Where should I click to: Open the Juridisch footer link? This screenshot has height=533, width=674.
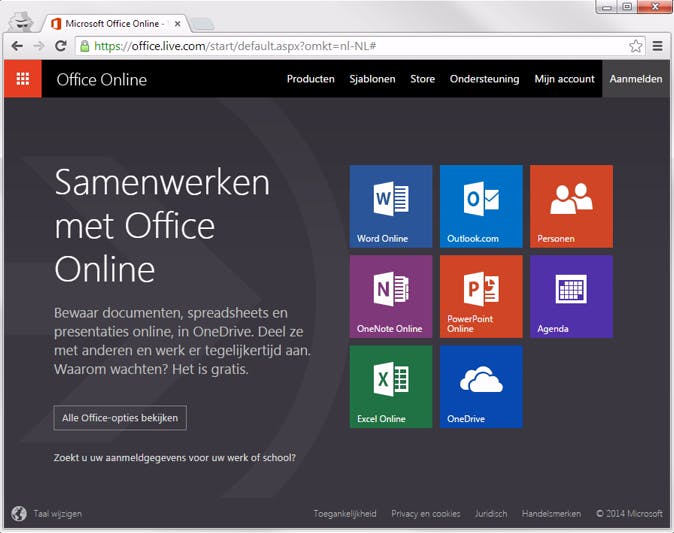click(x=491, y=514)
